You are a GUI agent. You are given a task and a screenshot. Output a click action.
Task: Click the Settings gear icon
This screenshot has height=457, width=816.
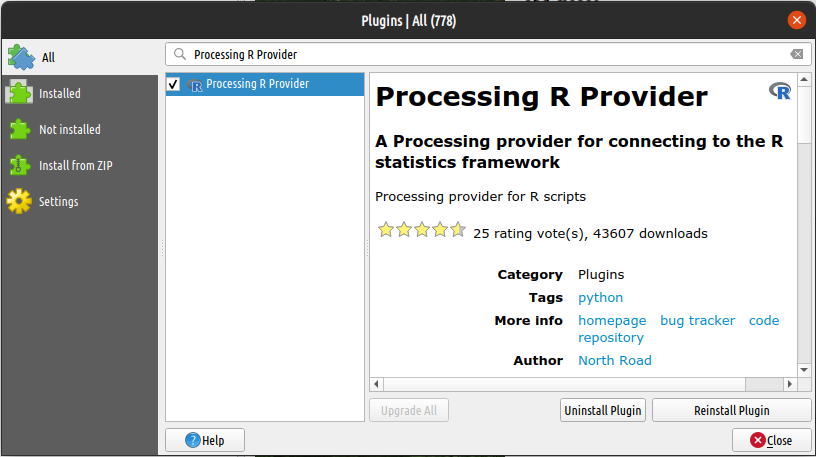(19, 201)
